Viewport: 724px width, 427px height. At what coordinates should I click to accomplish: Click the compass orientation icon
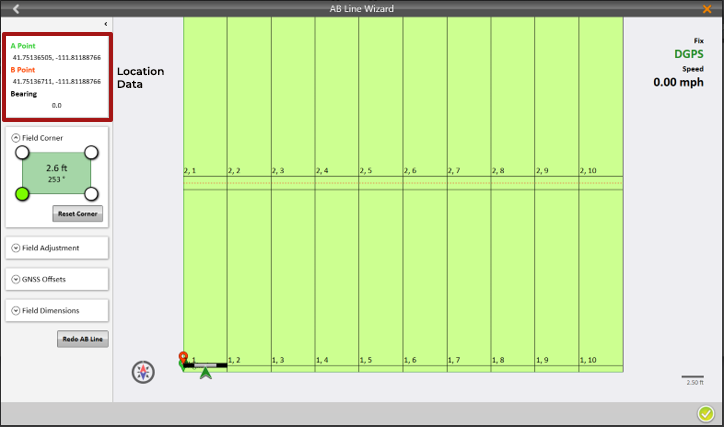[145, 372]
